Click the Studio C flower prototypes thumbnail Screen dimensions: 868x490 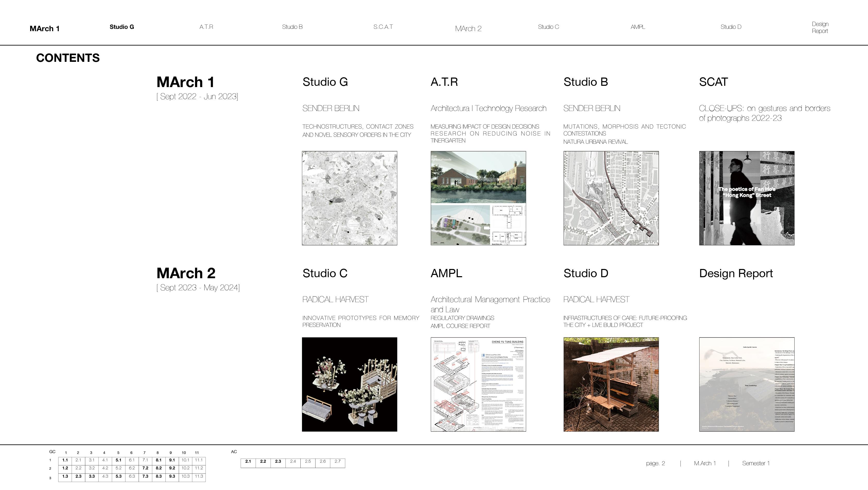[x=349, y=384]
